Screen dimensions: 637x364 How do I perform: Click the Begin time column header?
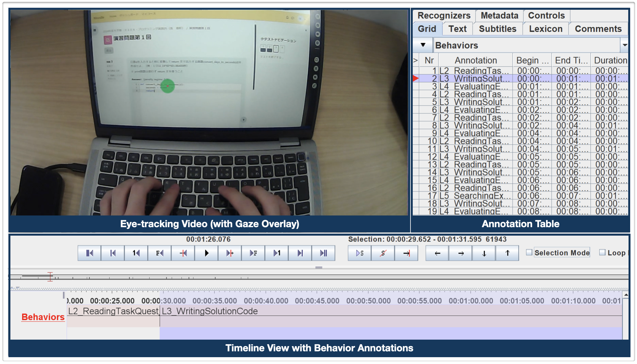(532, 60)
